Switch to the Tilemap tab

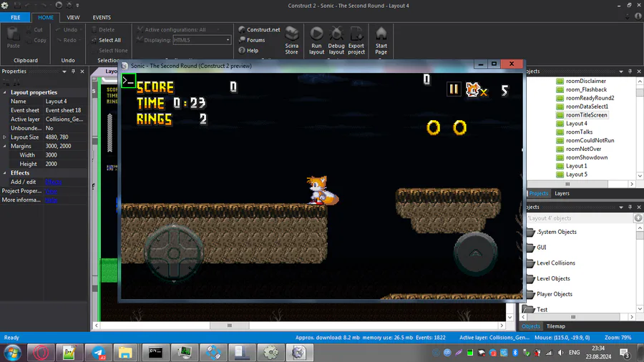(x=556, y=326)
